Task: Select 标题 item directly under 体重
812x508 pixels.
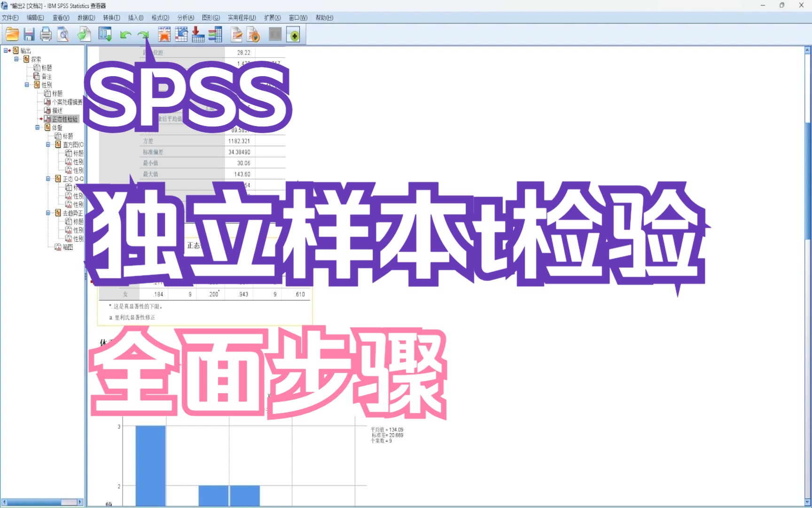Action: (x=68, y=136)
